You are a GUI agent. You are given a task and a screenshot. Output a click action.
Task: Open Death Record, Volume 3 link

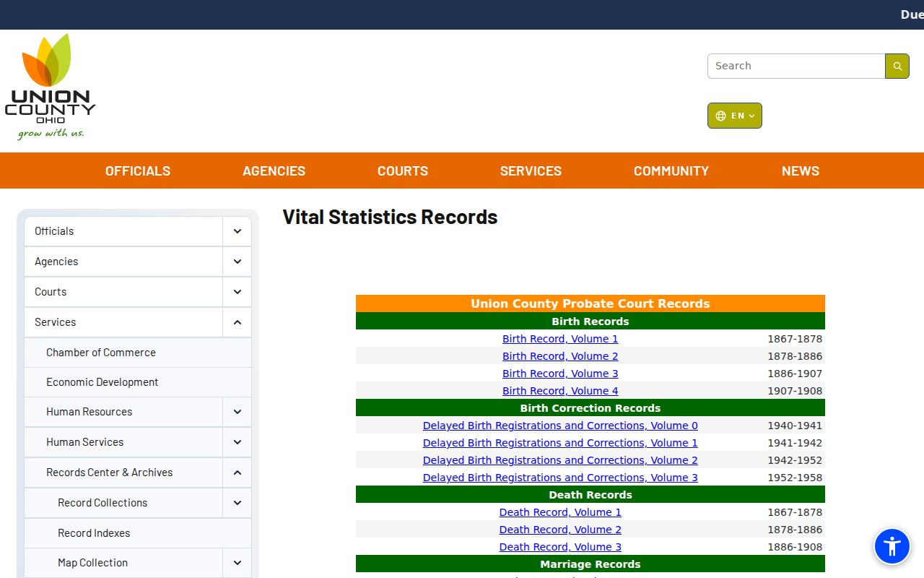(x=560, y=547)
